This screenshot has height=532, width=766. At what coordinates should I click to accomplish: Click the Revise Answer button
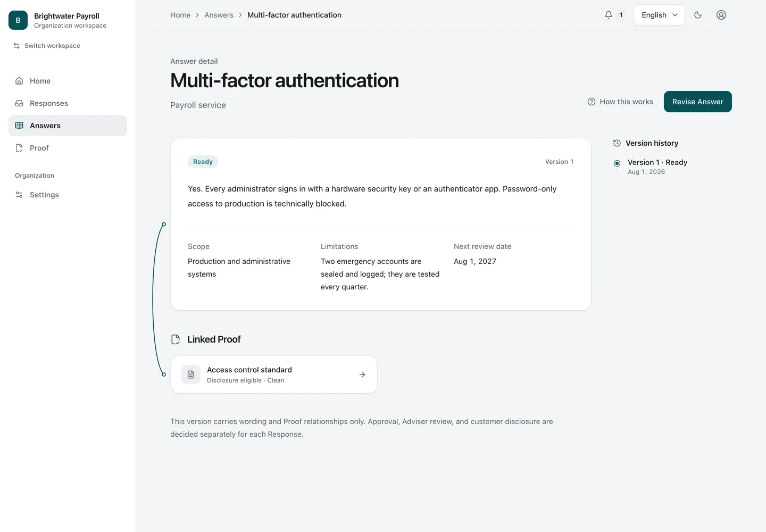697,102
